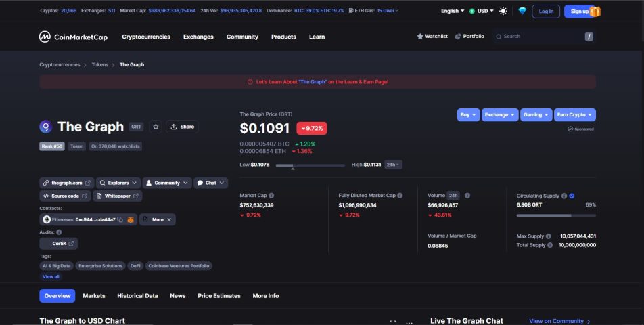Switch to the Historical Data tab
The image size is (644, 325).
(137, 296)
